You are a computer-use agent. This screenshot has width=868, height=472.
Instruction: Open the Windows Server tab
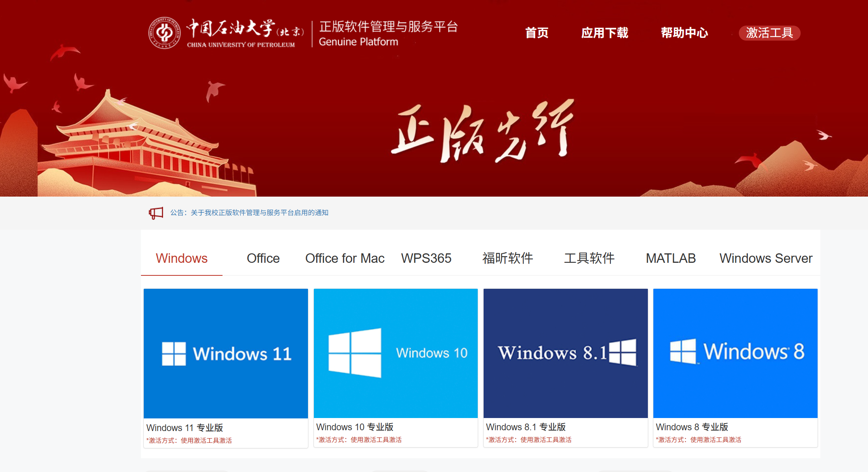click(x=766, y=258)
